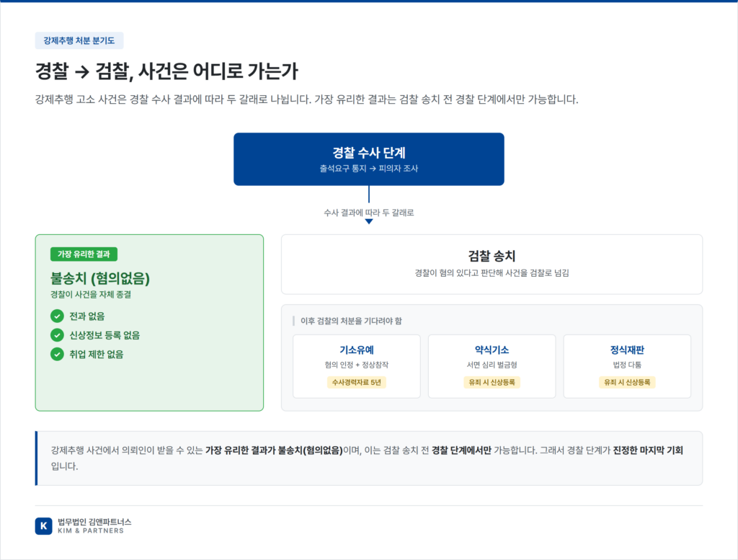Click the 경찰 수사 단계 box
The width and height of the screenshot is (738, 560).
click(369, 159)
